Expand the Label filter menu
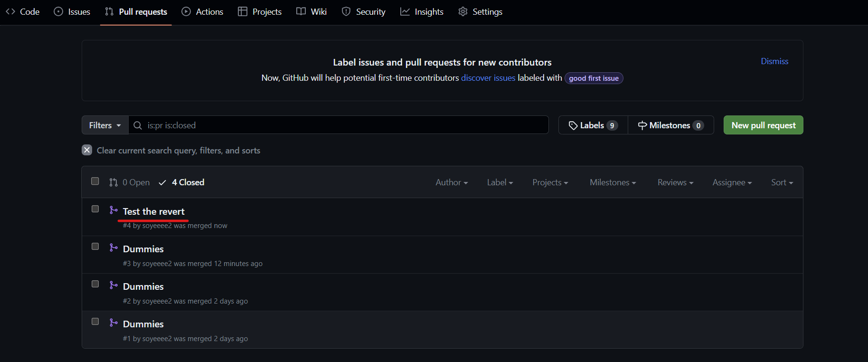The image size is (868, 362). click(500, 182)
